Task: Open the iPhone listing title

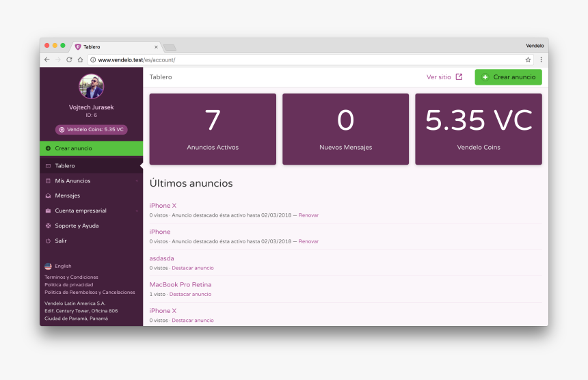Action: [x=160, y=232]
